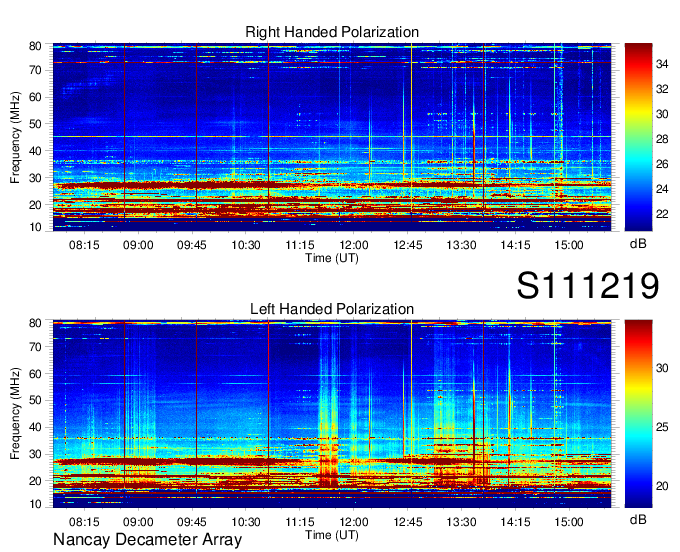Click 13:30 tick under Right Handed plot
Screen dimensions: 680x552
(x=461, y=245)
